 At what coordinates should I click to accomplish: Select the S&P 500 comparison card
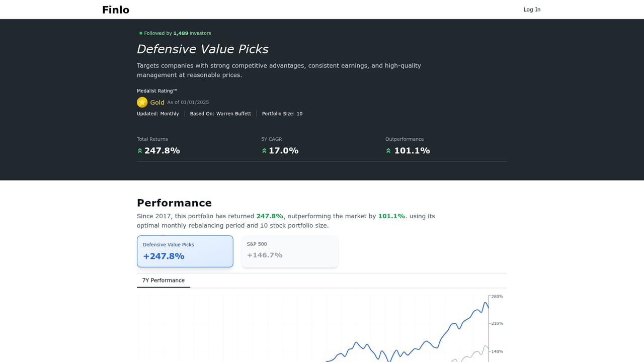290,251
